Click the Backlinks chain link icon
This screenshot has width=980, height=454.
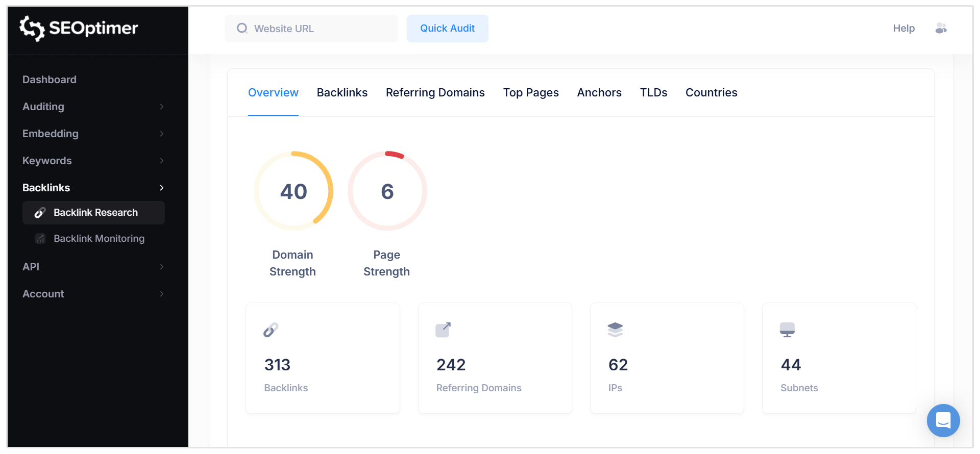(x=271, y=330)
